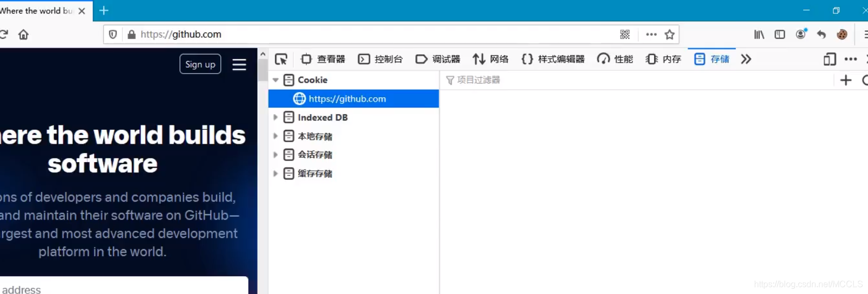Open tracking protection shield icon
Viewport: 868px width, 294px height.
click(113, 35)
